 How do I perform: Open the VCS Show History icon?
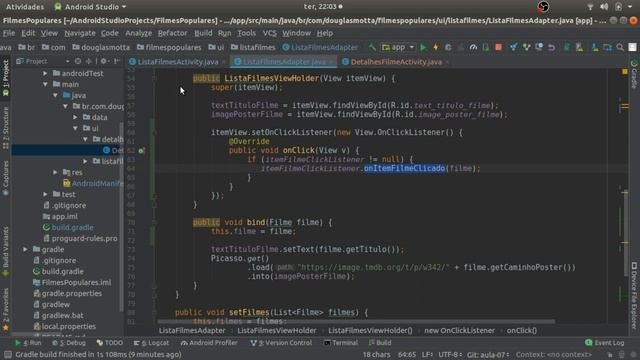[539, 47]
